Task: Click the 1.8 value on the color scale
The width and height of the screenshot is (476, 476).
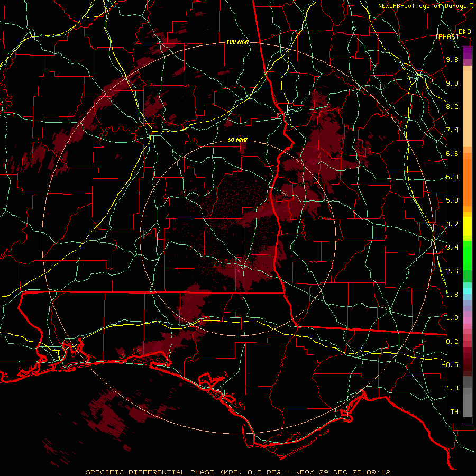Action: [452, 295]
